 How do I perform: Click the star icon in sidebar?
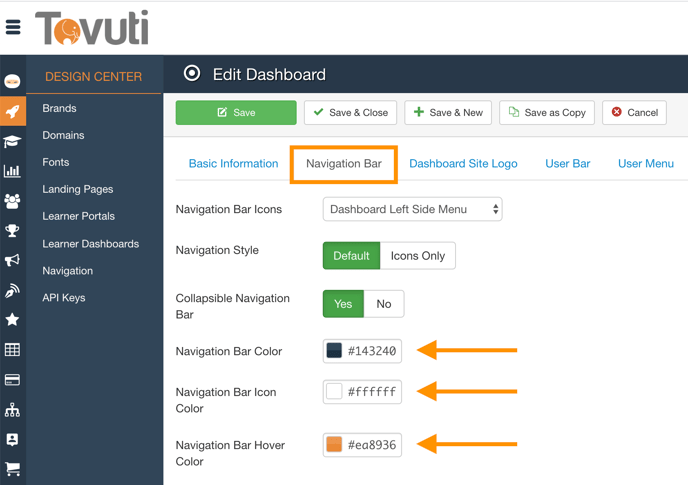(x=12, y=320)
